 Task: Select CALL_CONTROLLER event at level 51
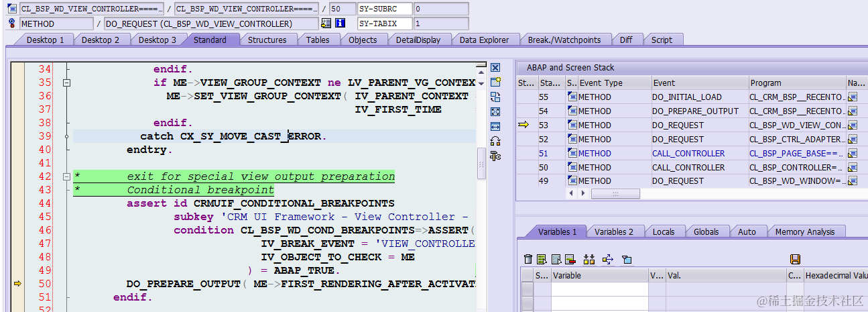tap(700, 154)
